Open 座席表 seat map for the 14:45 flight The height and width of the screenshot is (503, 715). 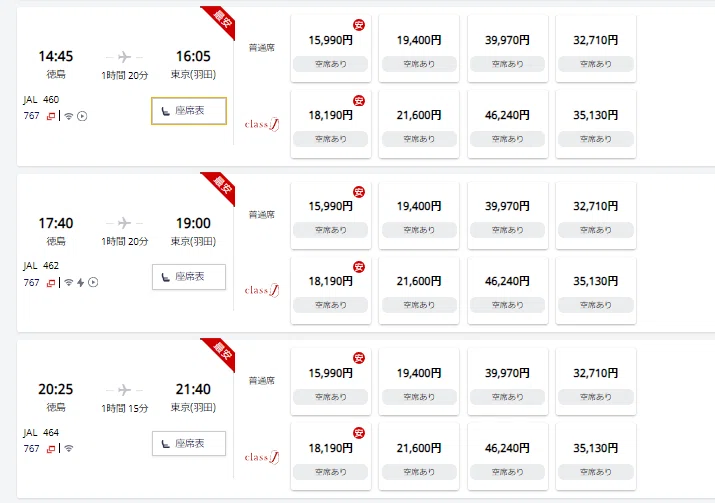pos(189,111)
